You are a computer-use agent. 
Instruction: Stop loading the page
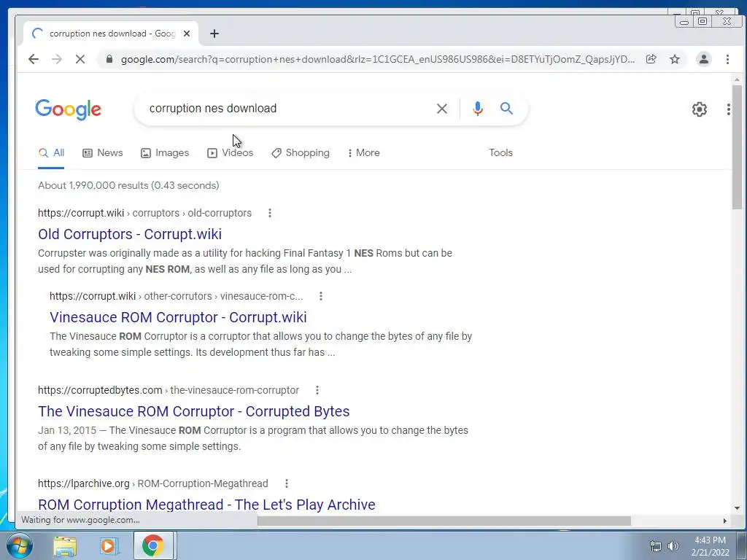point(80,59)
